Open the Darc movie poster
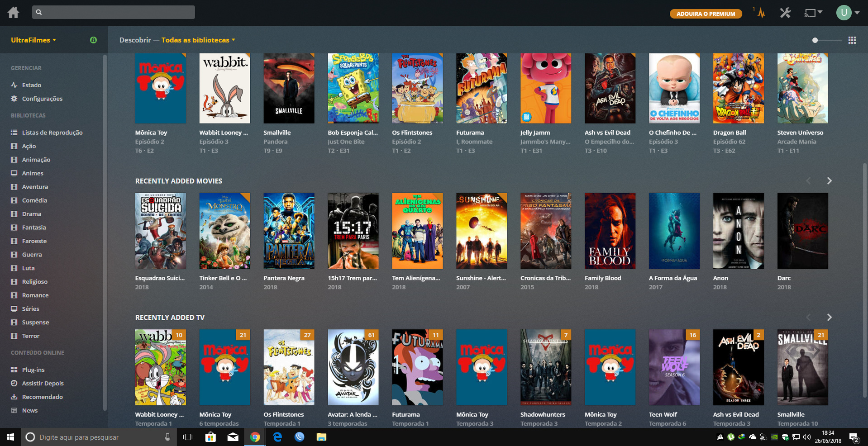868x446 pixels. pos(803,231)
